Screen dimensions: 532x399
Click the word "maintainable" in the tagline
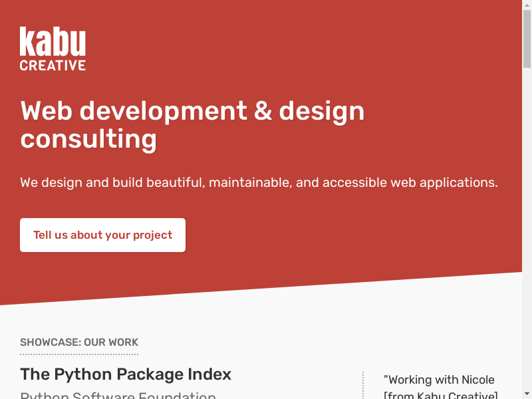click(x=250, y=182)
